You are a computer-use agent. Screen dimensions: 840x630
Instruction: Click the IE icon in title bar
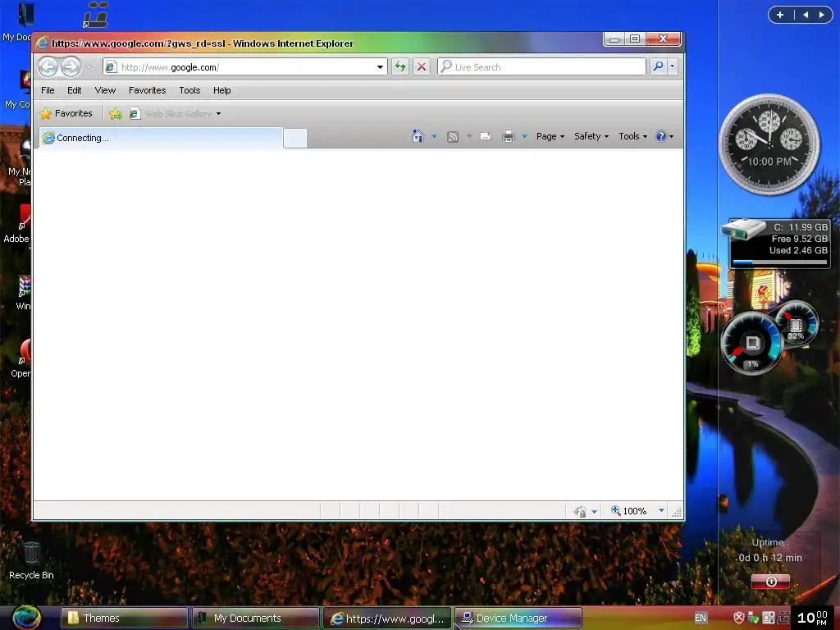pos(42,43)
